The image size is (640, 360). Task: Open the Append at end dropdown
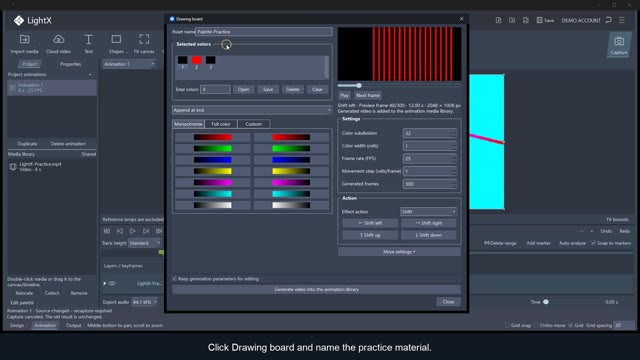(x=252, y=110)
